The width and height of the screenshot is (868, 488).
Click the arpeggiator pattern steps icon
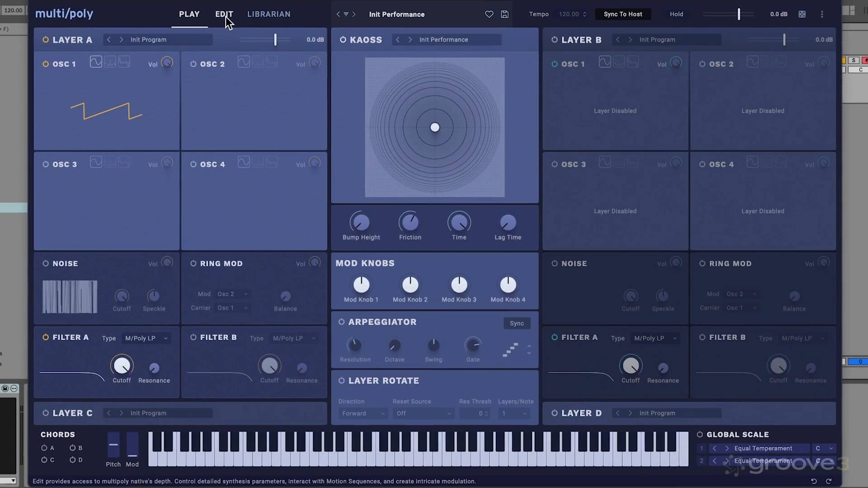pos(510,350)
